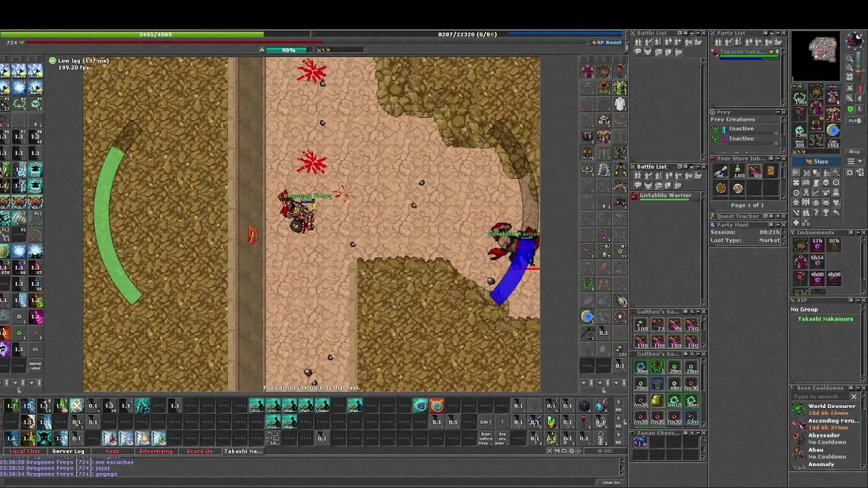Clear the Boss Cooldowns search field
This screenshot has width=868, height=488.
click(854, 396)
